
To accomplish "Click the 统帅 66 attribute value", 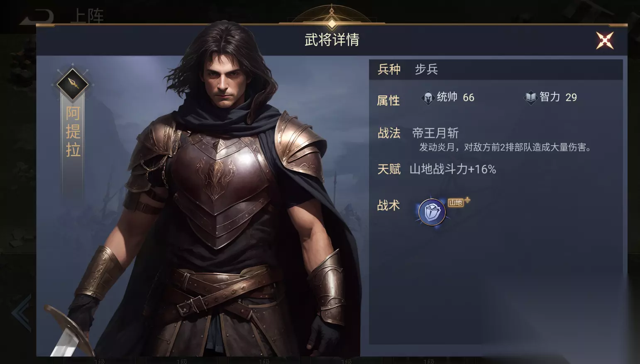I will click(455, 98).
